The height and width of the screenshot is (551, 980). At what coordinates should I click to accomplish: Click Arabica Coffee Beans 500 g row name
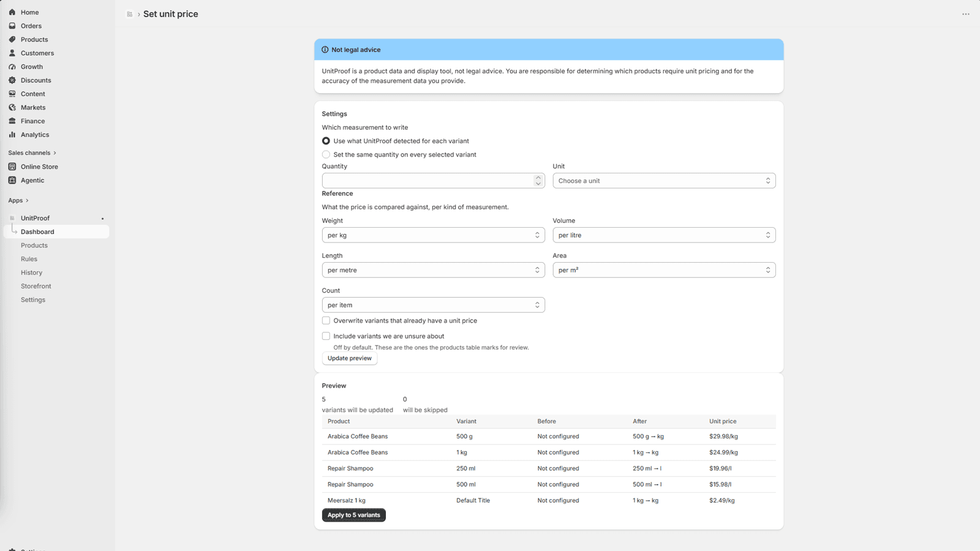358,437
